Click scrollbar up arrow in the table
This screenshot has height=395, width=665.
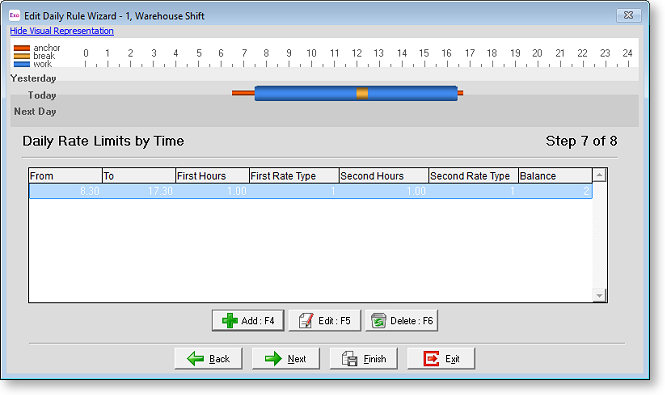click(599, 175)
